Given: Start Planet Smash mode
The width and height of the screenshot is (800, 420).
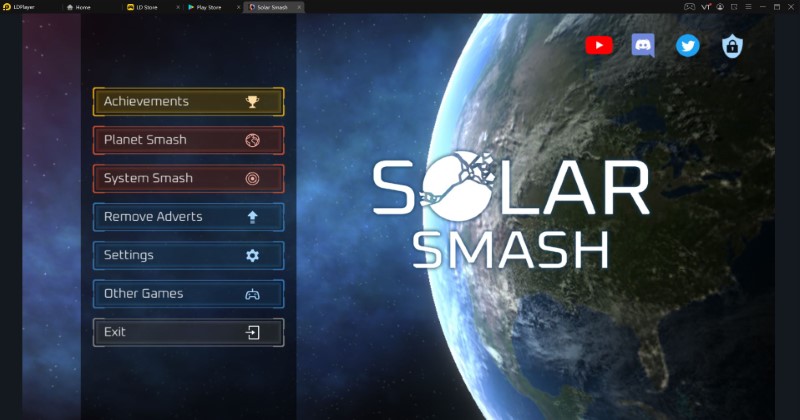Looking at the screenshot, I should tap(188, 140).
